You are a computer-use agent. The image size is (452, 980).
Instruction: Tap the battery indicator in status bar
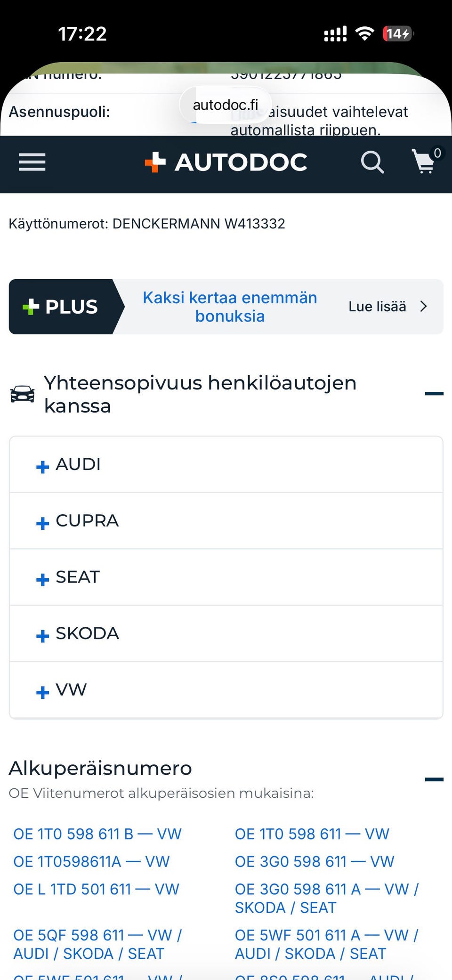(x=398, y=33)
